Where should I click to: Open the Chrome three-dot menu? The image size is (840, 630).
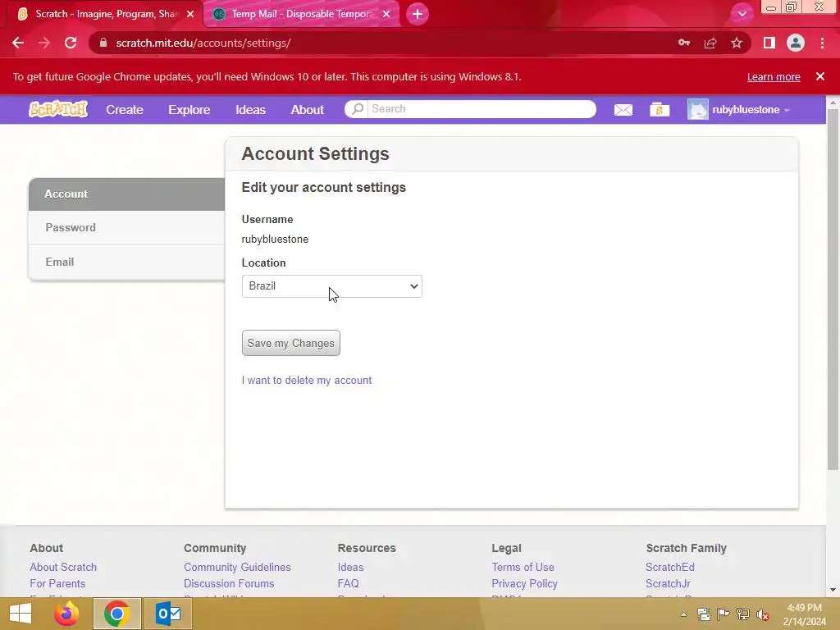tap(822, 43)
